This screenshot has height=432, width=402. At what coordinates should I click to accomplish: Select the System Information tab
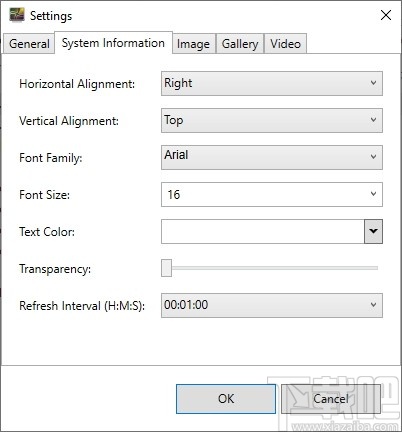tap(113, 43)
